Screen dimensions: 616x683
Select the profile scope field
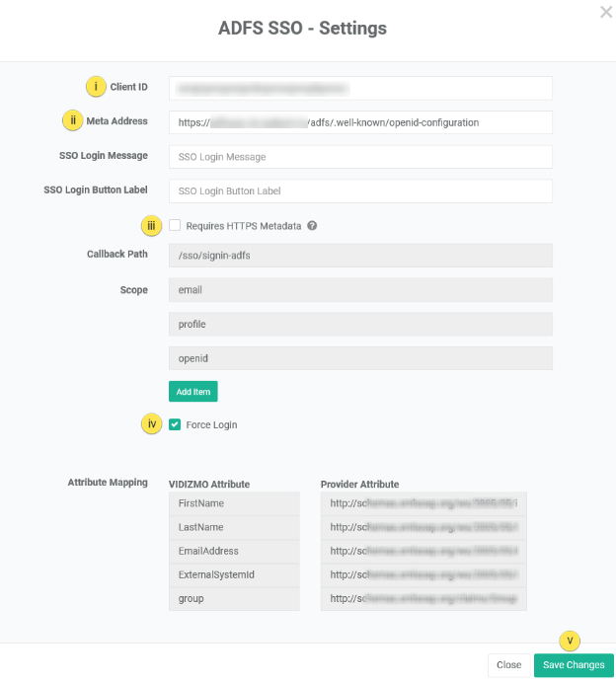(360, 325)
